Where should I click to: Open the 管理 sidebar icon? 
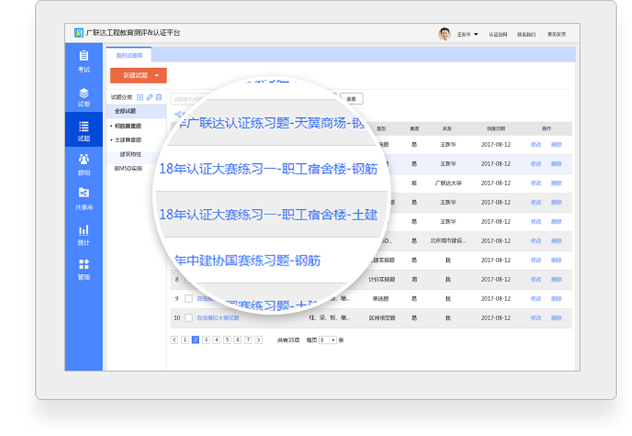(x=84, y=269)
